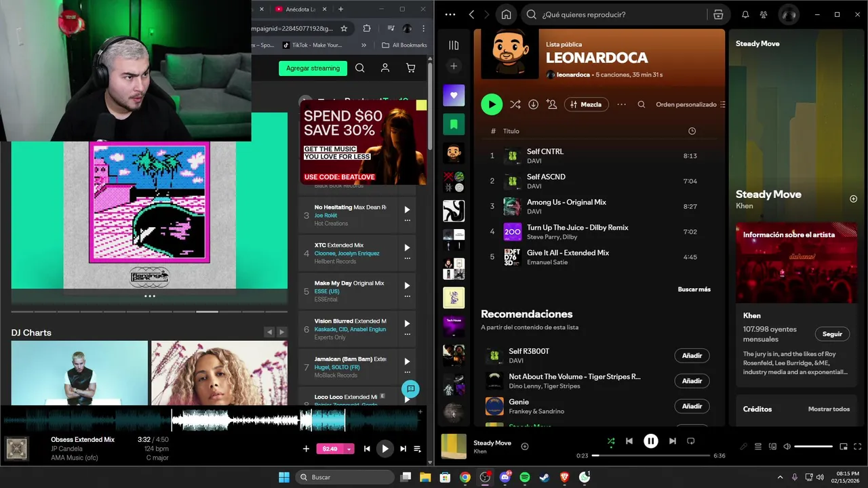Viewport: 868px width, 488px height.
Task: Skip to next track in Beatport player
Action: [x=403, y=449]
